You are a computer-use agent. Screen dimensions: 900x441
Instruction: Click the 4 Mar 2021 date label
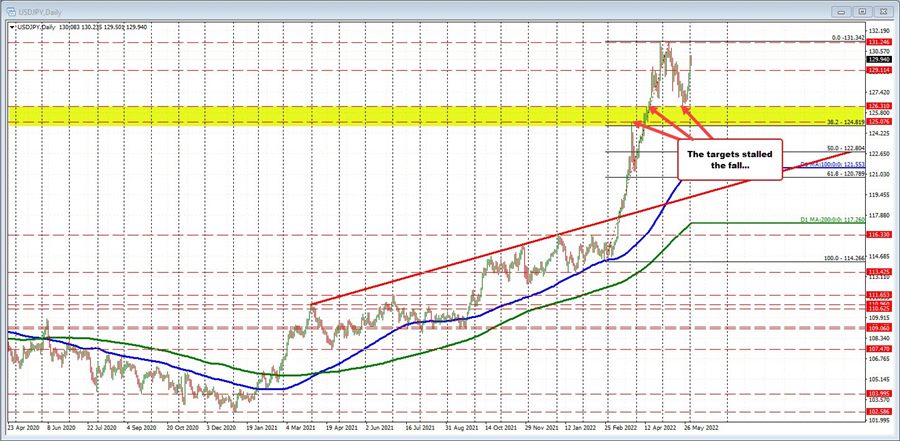click(300, 428)
